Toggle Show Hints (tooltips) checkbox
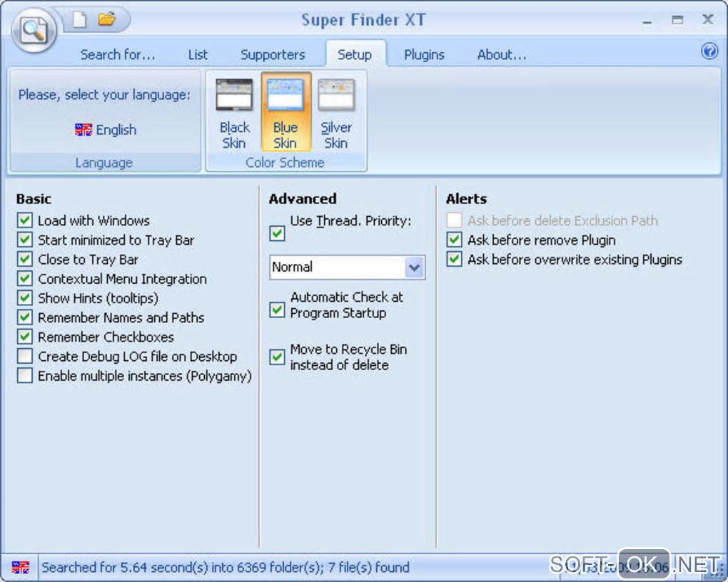This screenshot has height=582, width=728. pos(25,297)
